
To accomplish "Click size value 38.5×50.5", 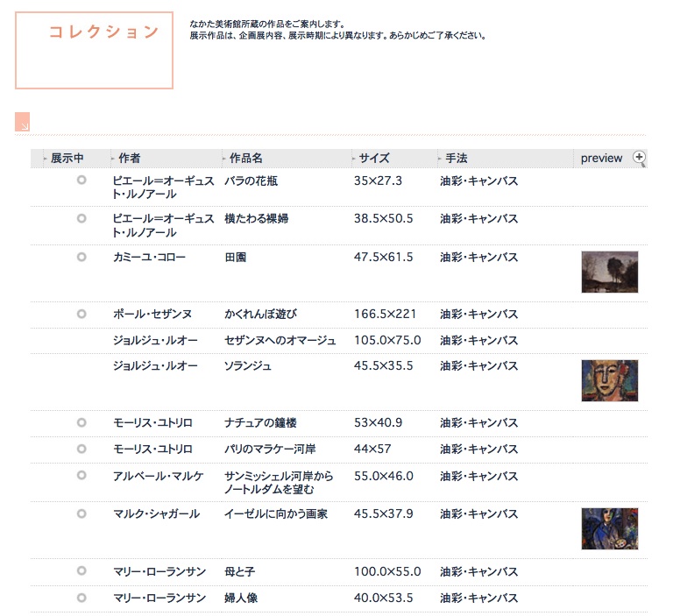I will (x=383, y=218).
